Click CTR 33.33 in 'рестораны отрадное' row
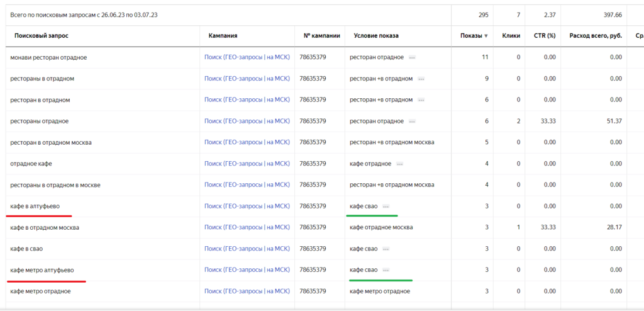Viewport: 644px width, 311px height. tap(548, 121)
